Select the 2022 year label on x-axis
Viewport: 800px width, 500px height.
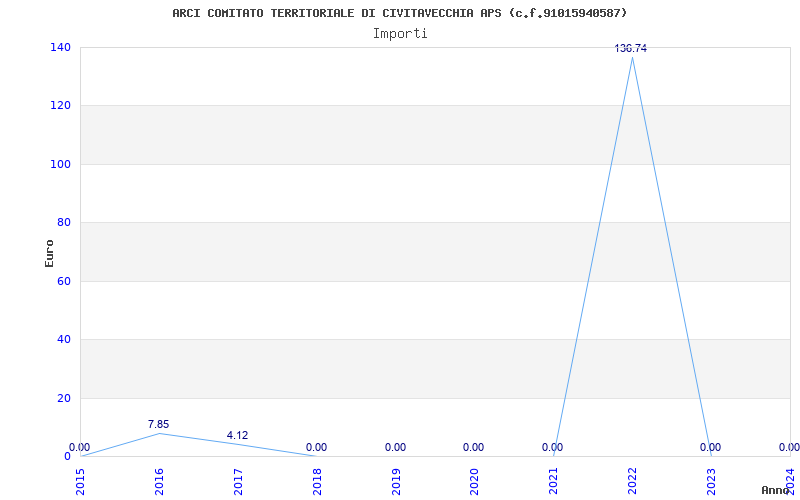click(632, 481)
